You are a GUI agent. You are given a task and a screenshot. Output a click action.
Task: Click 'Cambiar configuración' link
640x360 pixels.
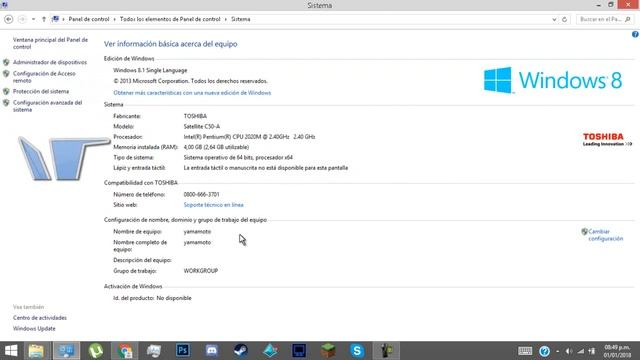[x=606, y=235]
